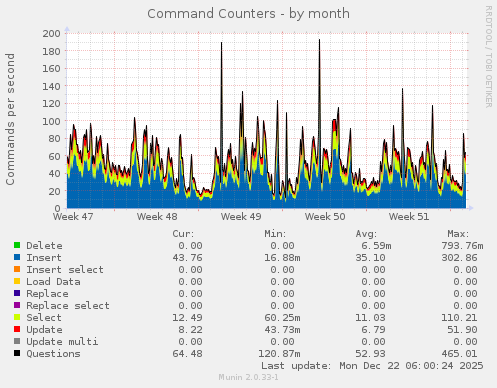497x388 pixels.
Task: Click the orange Insert select legend swatch
Action: (17, 269)
